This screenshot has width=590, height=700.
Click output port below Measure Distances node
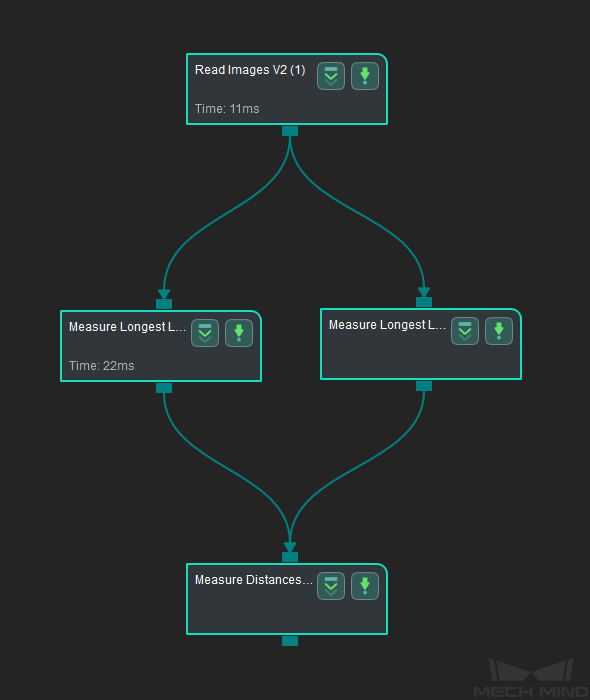290,641
